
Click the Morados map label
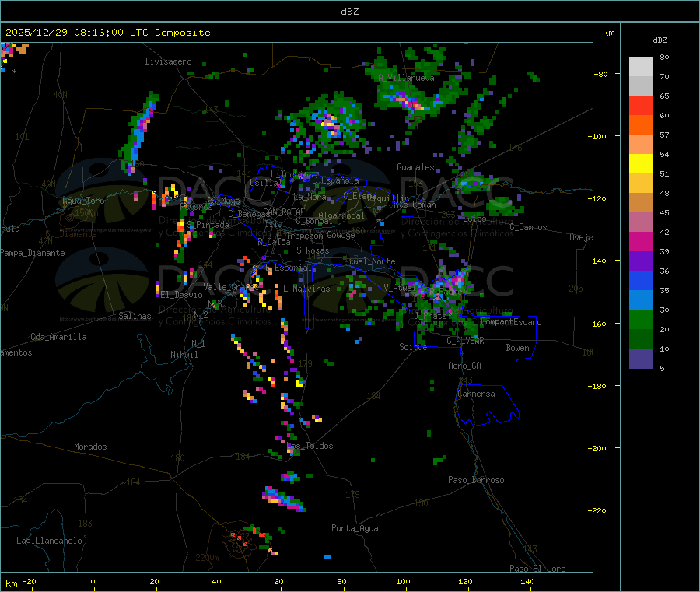[x=90, y=447]
